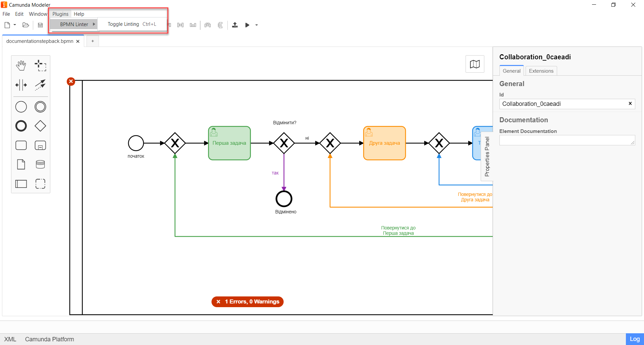The image size is (644, 345).
Task: Click the open file folder icon
Action: [x=25, y=25]
